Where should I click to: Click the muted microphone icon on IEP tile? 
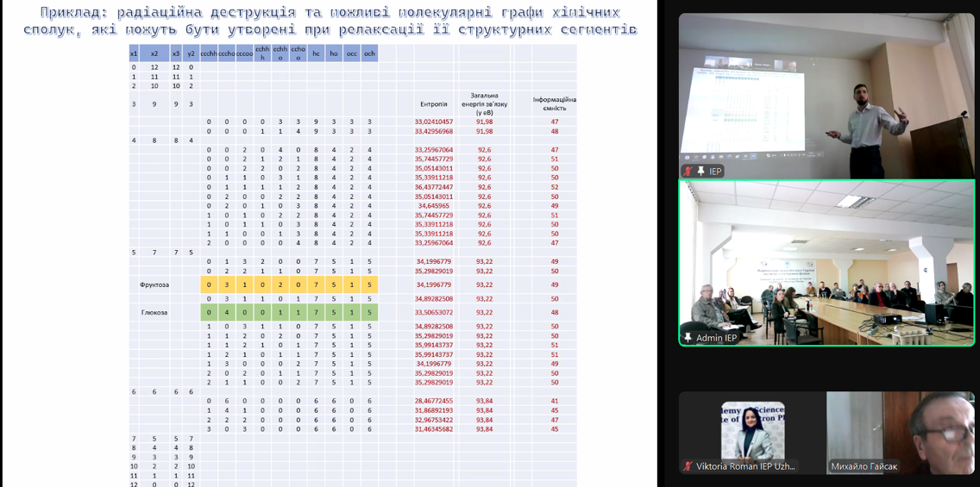(x=688, y=171)
